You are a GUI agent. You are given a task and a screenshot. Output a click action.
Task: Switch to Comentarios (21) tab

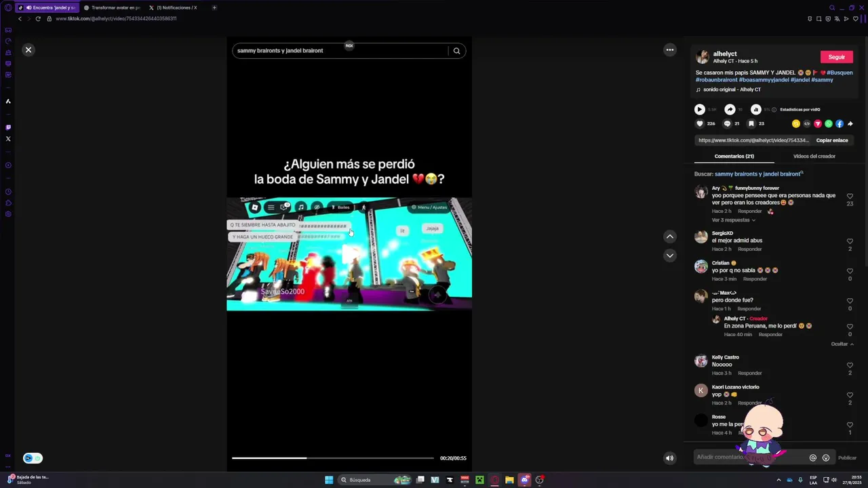(734, 157)
